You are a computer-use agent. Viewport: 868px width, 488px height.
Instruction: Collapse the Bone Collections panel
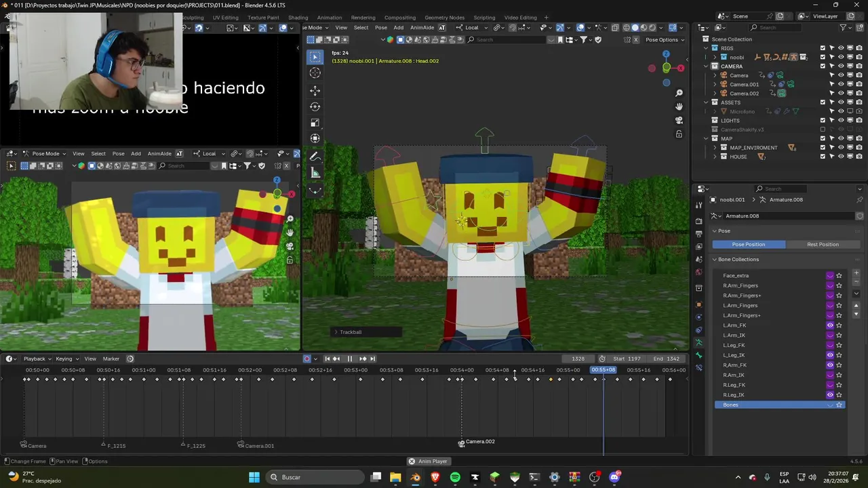[x=714, y=260]
